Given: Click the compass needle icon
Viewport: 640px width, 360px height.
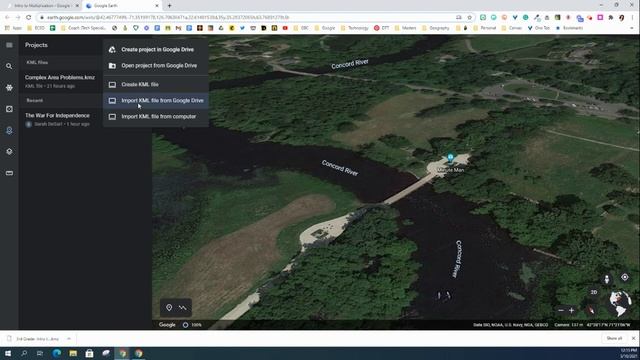Looking at the screenshot, I should point(591,310).
